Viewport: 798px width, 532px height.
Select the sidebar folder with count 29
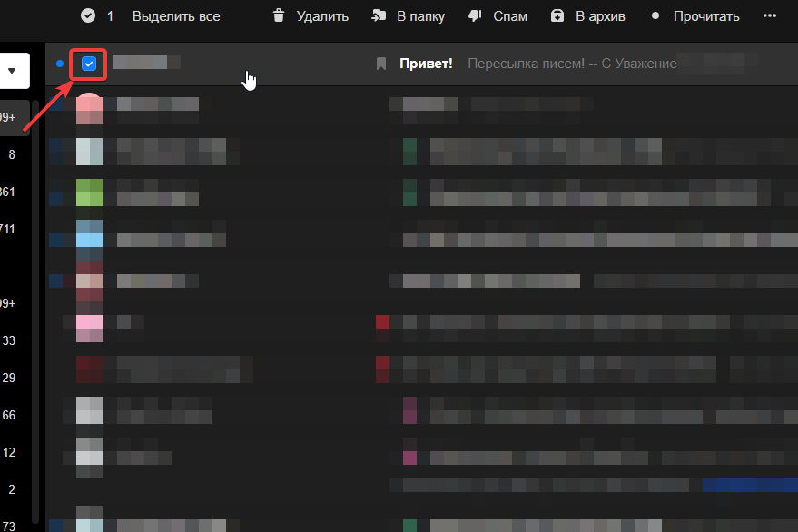coord(9,378)
